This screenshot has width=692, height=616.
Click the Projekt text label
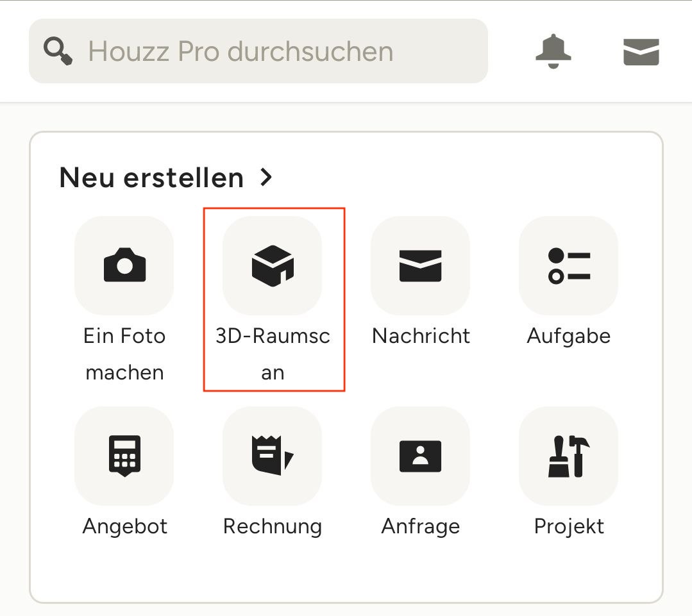click(x=569, y=526)
